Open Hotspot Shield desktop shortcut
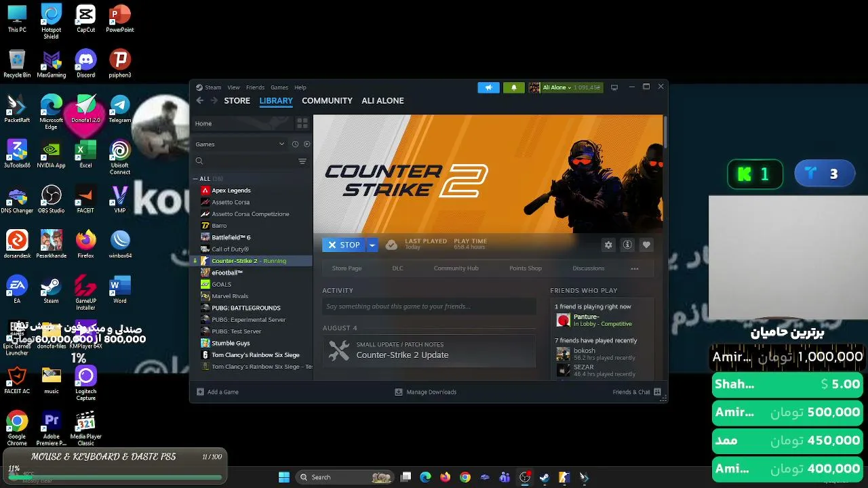The width and height of the screenshot is (868, 488). 51,21
